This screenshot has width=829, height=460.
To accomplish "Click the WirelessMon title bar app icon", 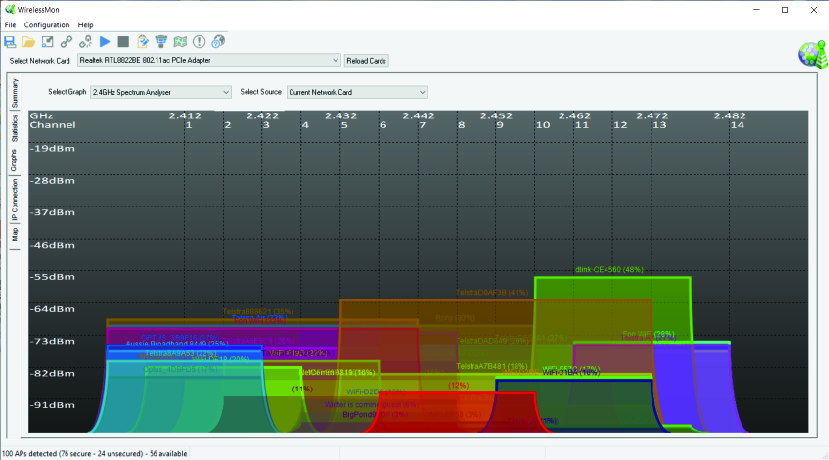I will coord(10,10).
